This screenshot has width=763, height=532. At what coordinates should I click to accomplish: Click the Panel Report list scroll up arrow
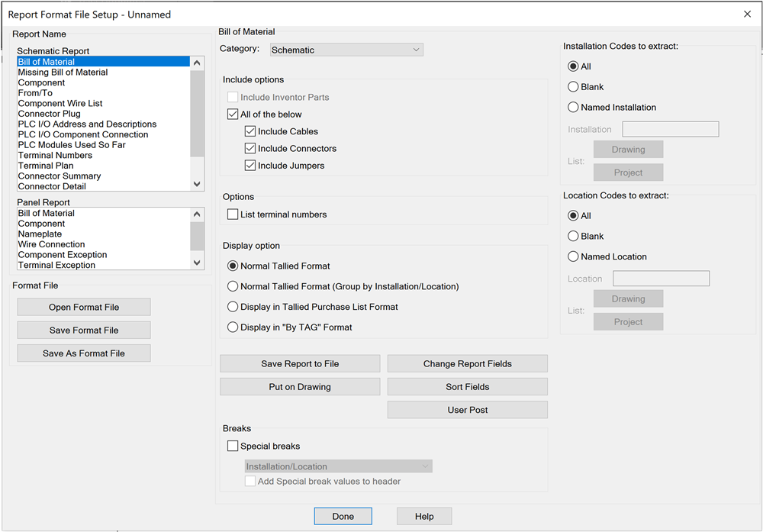pos(197,214)
